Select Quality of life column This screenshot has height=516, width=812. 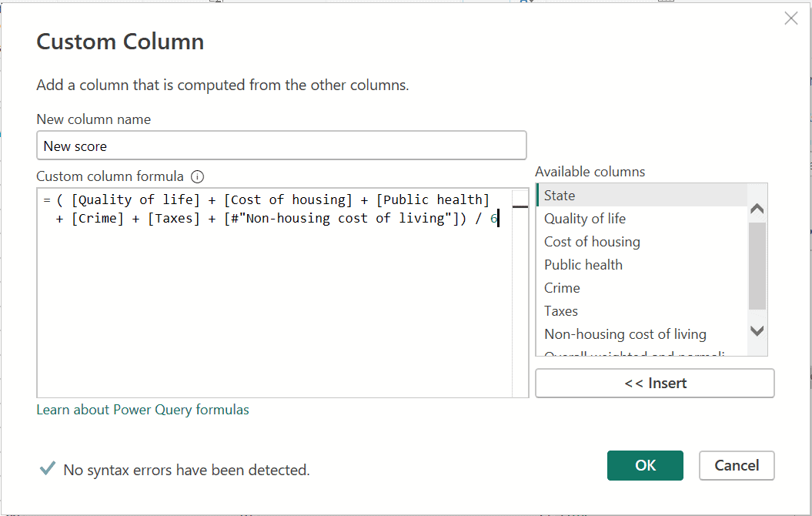pos(585,219)
